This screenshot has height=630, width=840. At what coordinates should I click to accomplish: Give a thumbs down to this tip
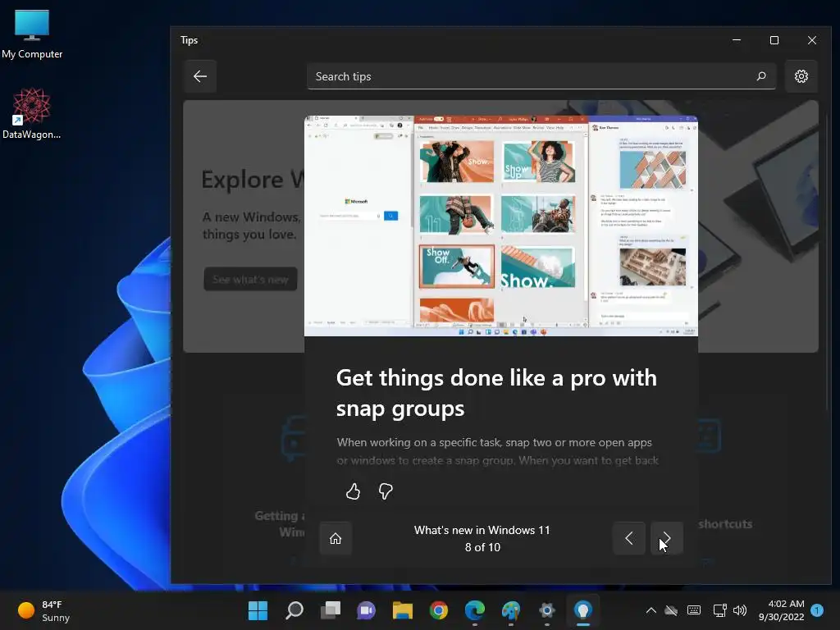click(x=386, y=491)
